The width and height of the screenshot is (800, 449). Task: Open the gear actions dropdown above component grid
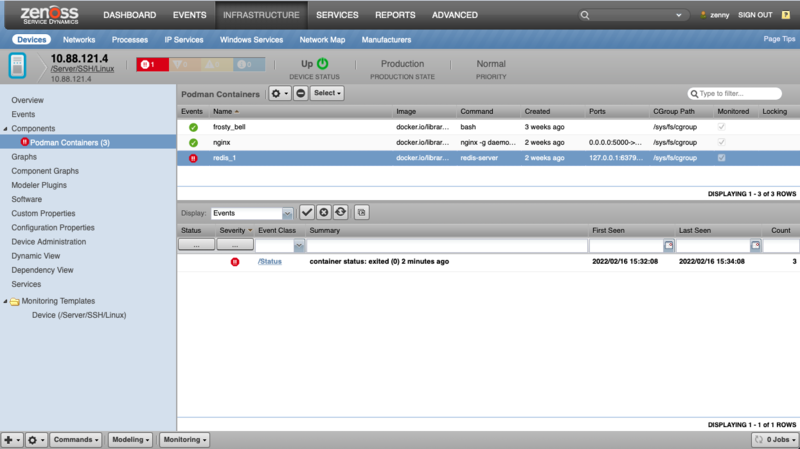tap(280, 93)
